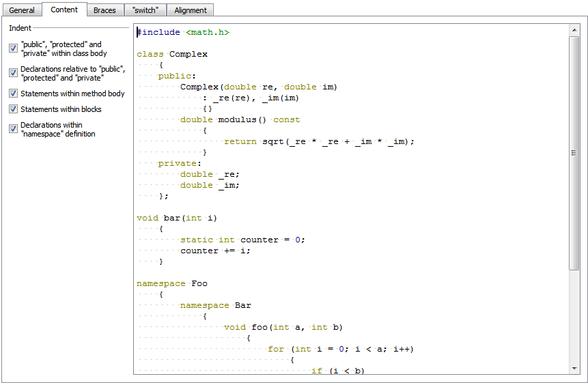This screenshot has width=588, height=383.
Task: Click the "public:" label in code preview
Action: click(177, 76)
